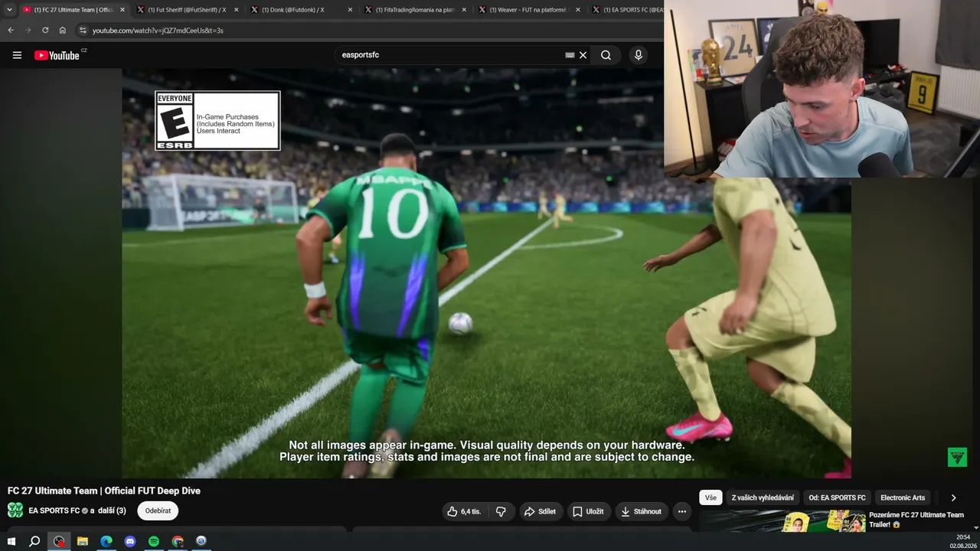Open Spotify from the taskbar
This screenshot has height=551, width=980.
coord(154,541)
